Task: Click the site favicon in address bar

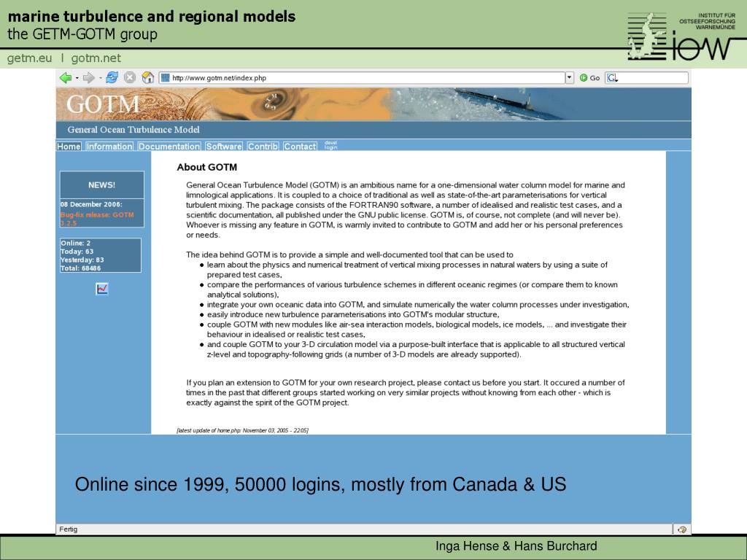Action: [x=166, y=77]
